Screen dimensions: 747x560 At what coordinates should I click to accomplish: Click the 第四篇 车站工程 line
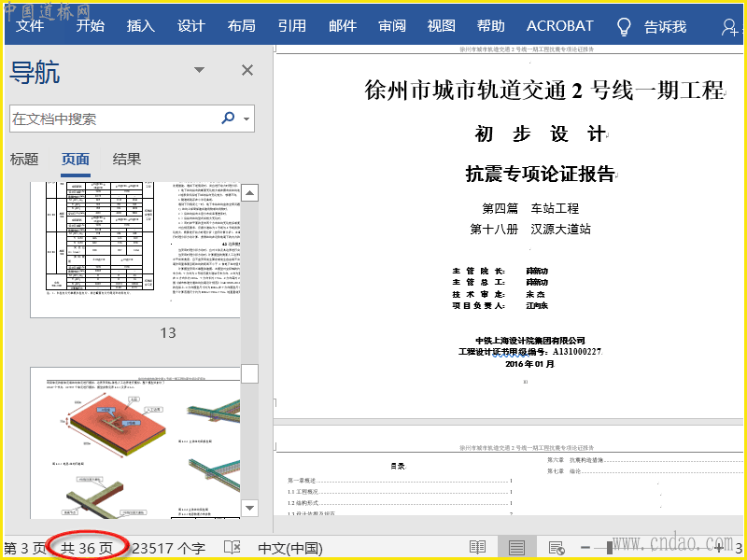[530, 208]
